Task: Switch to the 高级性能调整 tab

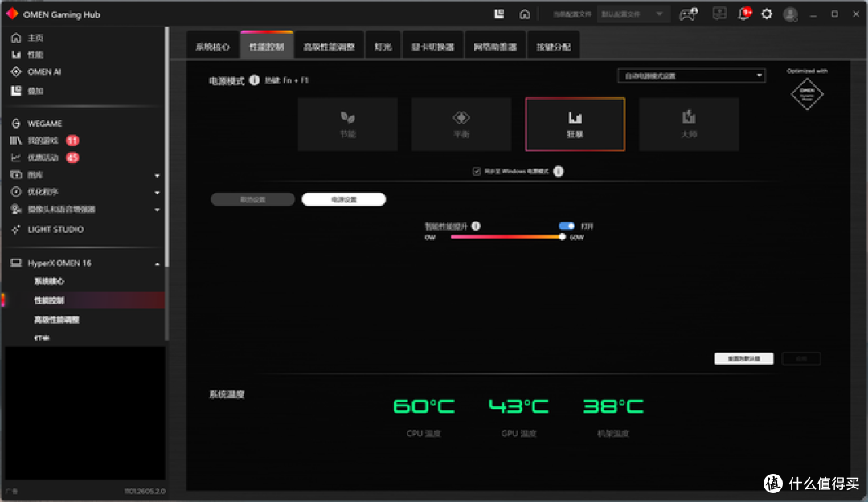Action: pyautogui.click(x=329, y=47)
